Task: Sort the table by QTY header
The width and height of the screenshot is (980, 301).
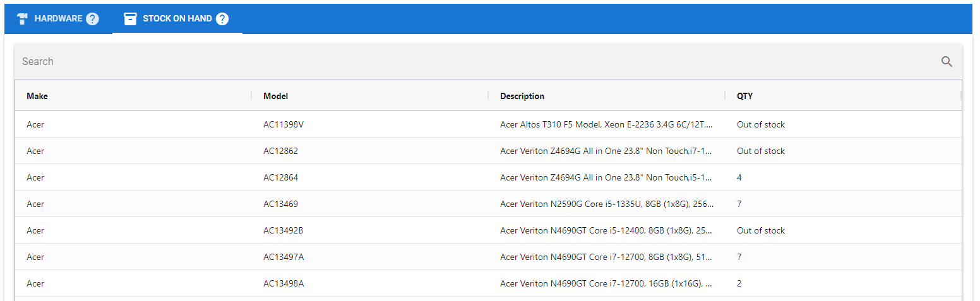Action: click(x=744, y=97)
